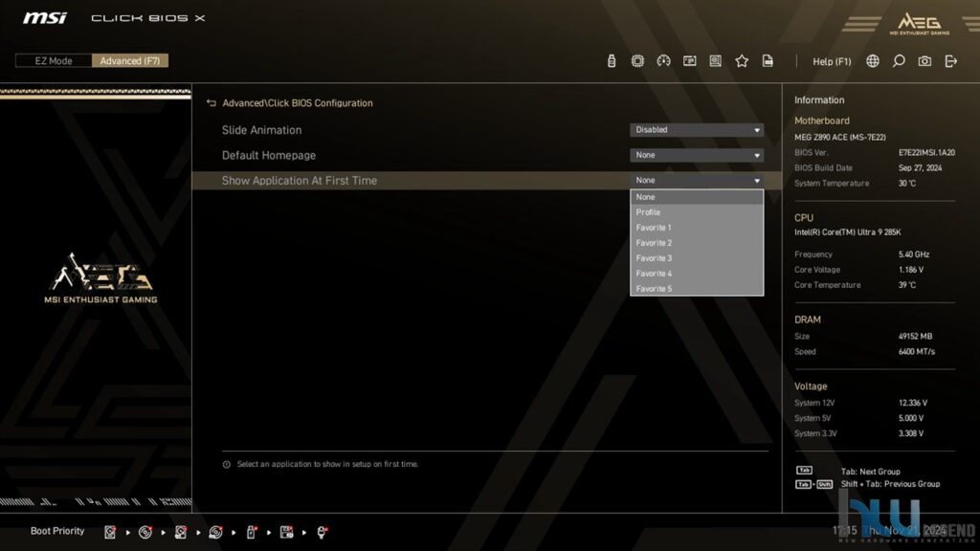Click the info icon beside help description
The height and width of the screenshot is (551, 980).
tap(227, 464)
